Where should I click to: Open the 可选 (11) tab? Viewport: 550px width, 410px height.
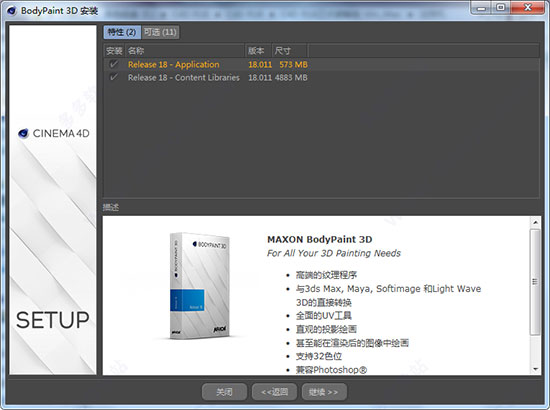tap(160, 32)
